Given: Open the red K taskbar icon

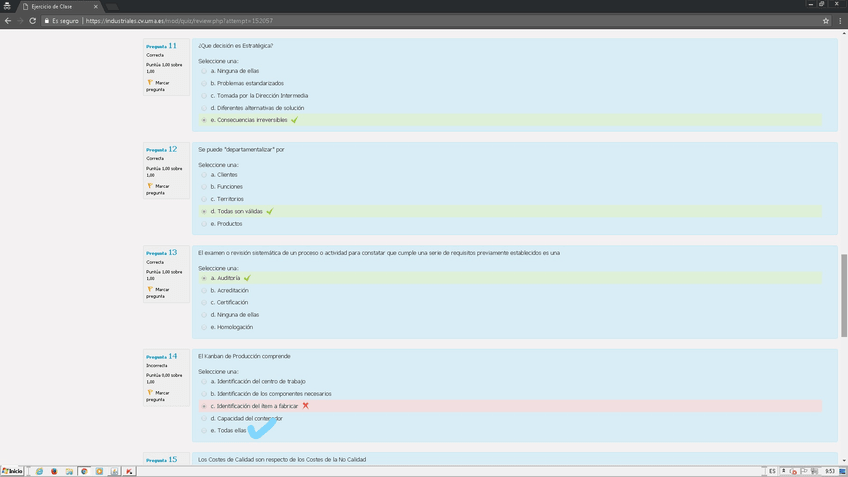Looking at the screenshot, I should coord(129,471).
